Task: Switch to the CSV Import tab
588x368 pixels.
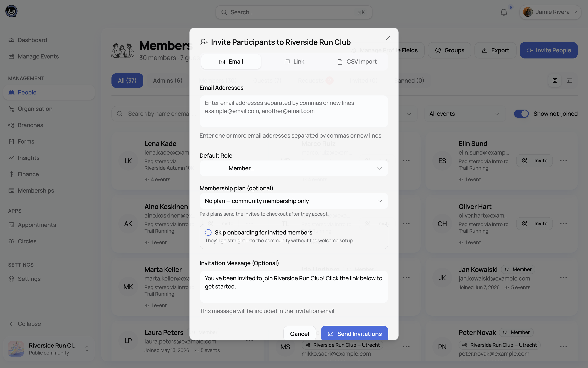Action: click(357, 62)
